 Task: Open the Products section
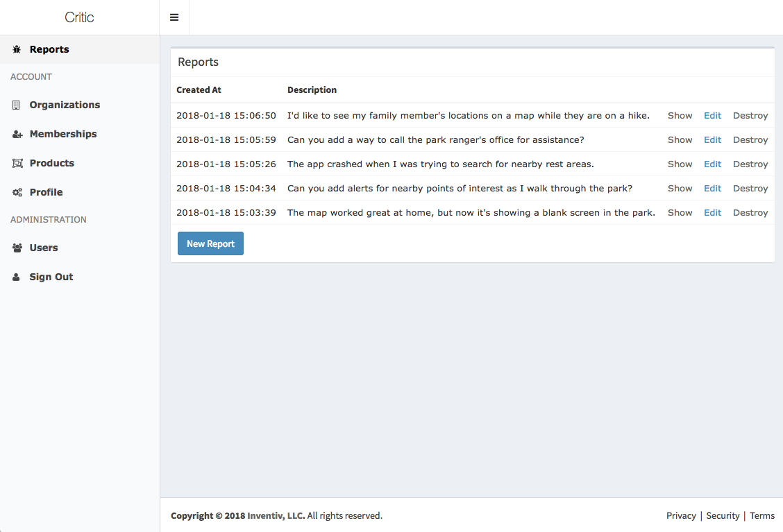click(80, 163)
